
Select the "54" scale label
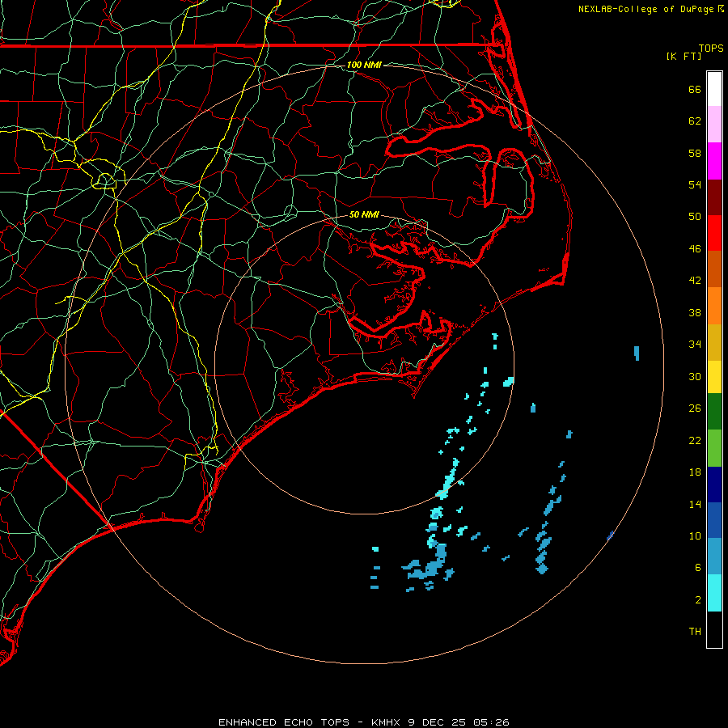point(695,184)
